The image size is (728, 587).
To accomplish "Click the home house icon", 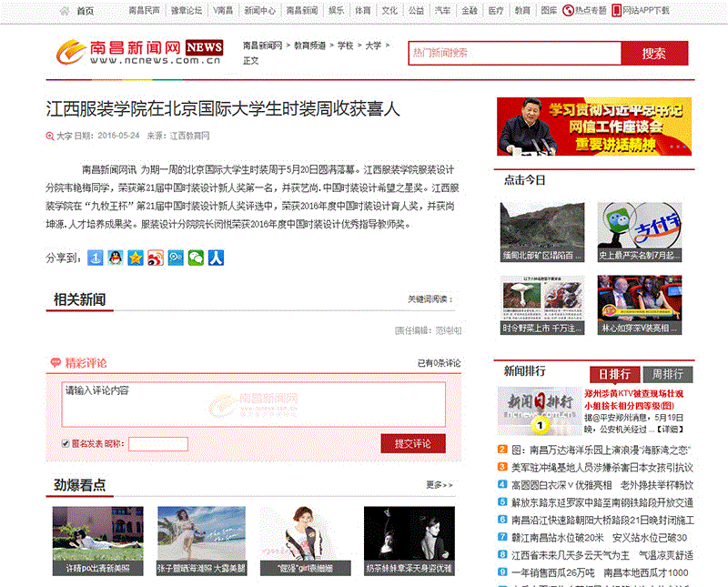I will coord(65,11).
